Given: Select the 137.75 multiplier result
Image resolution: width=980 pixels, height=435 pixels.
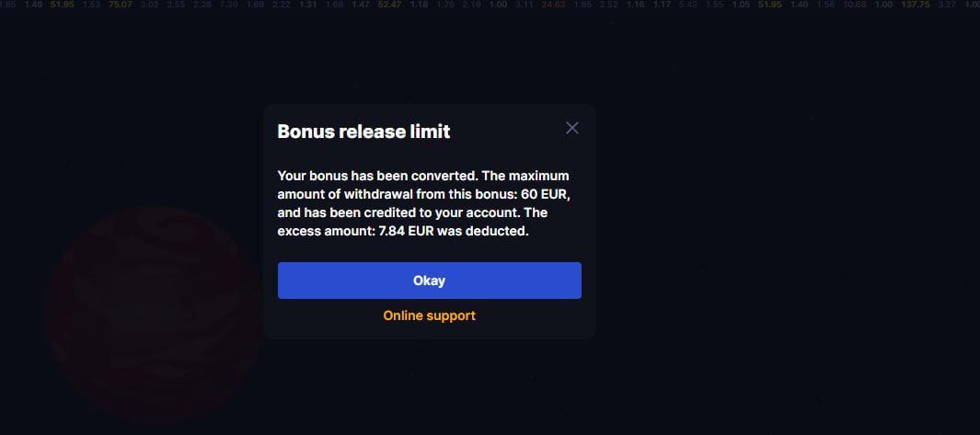Looking at the screenshot, I should tap(916, 5).
